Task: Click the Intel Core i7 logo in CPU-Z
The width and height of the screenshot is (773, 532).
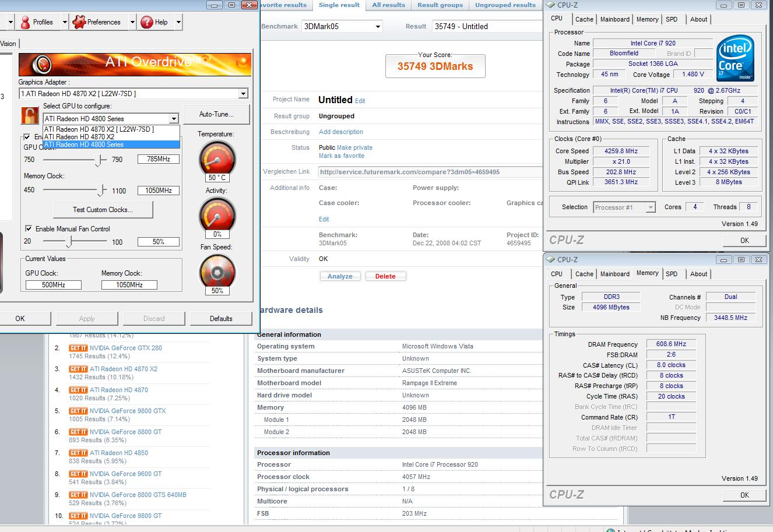Action: (x=735, y=59)
